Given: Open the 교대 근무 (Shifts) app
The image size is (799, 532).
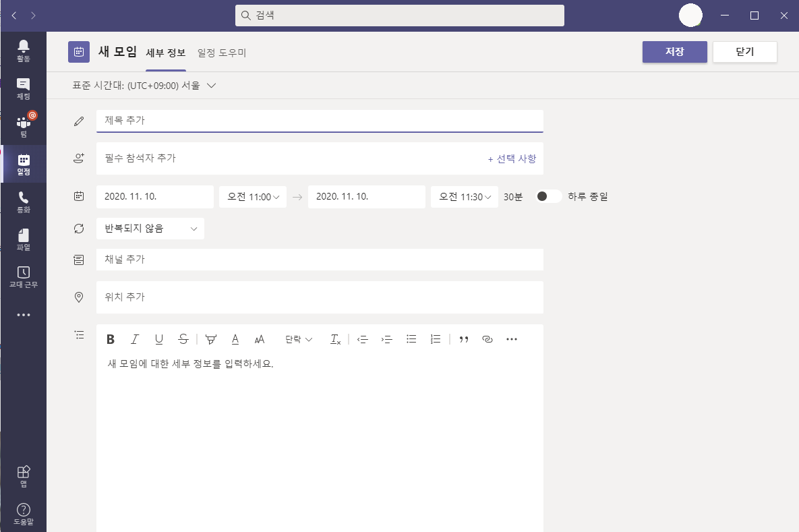Looking at the screenshot, I should [24, 277].
